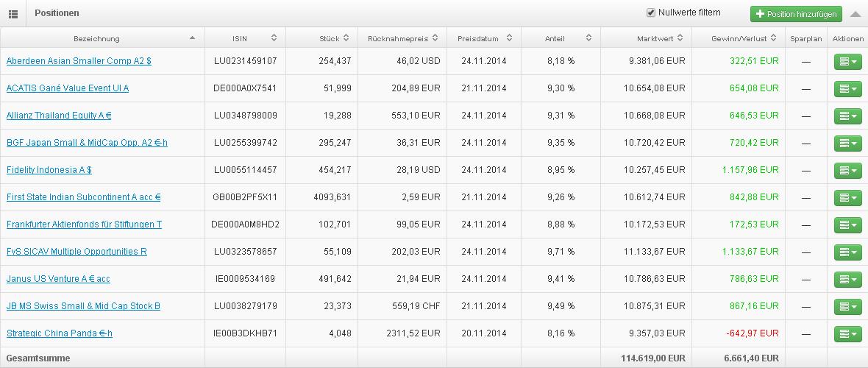Click the Gesamtsumme 114.619,00 EUR total
Image resolution: width=868 pixels, height=368 pixels.
652,358
